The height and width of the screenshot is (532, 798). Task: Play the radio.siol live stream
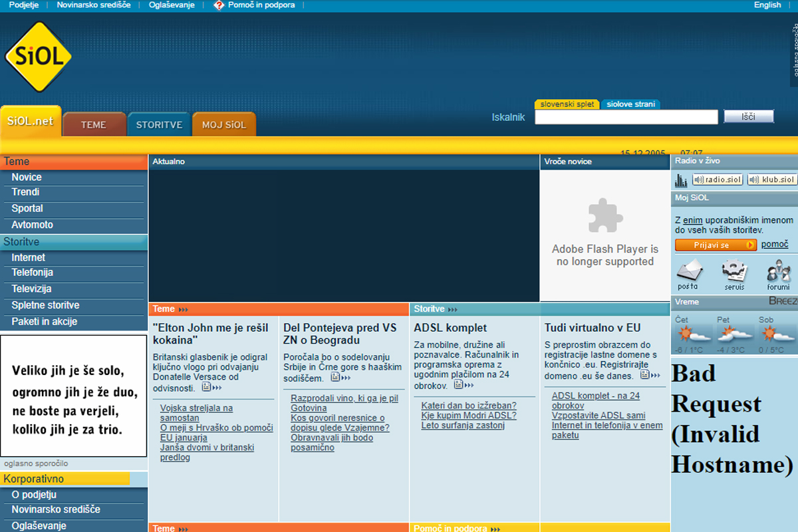coord(717,180)
